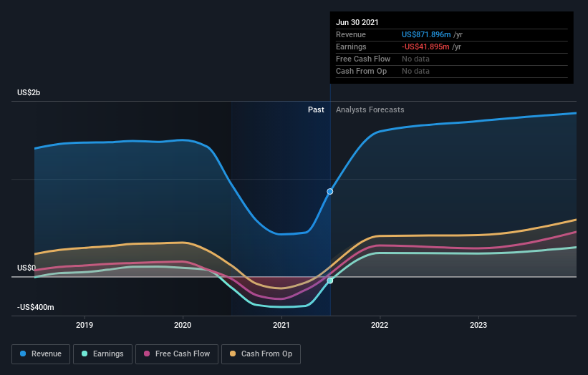Select the 2022 x-axis label

pos(380,325)
